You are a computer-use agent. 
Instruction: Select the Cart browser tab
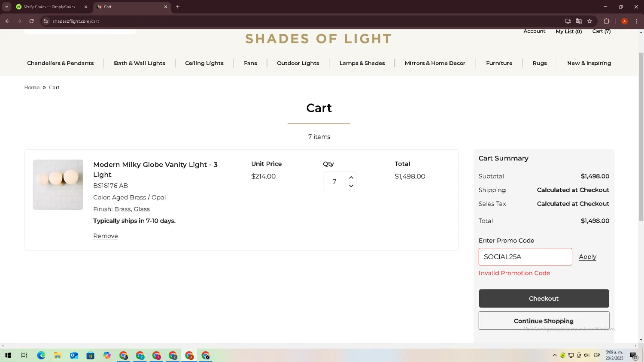tap(132, 7)
